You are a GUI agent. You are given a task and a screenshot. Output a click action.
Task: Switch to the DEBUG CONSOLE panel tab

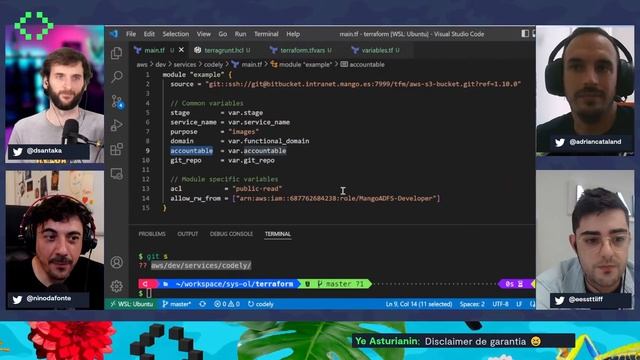click(x=231, y=234)
